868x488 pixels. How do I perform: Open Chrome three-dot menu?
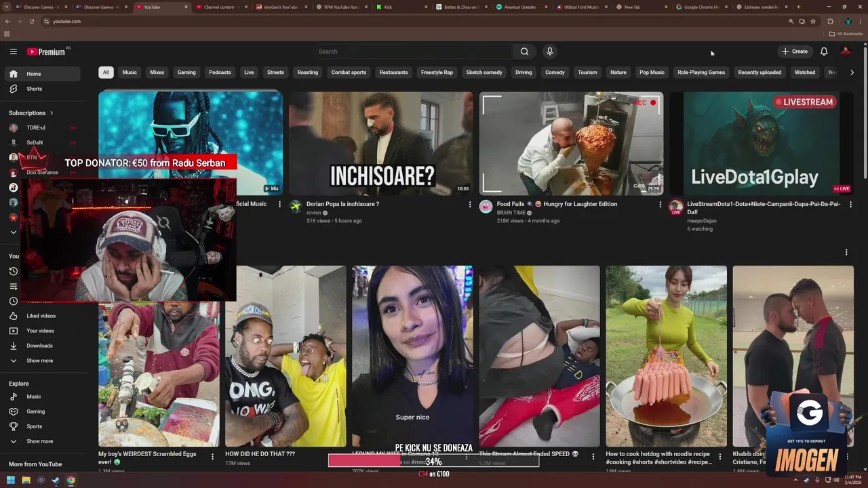(861, 21)
